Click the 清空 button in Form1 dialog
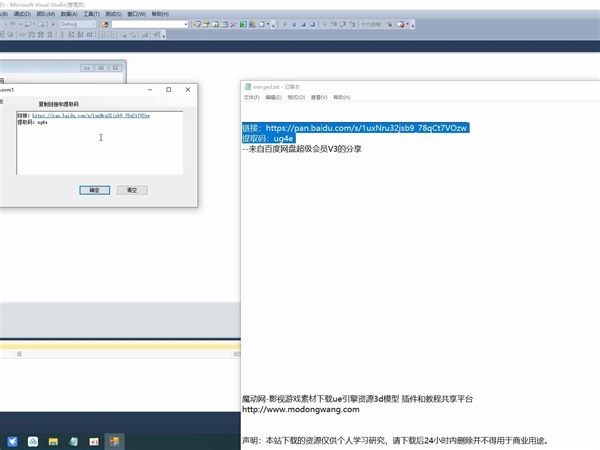 (x=132, y=190)
